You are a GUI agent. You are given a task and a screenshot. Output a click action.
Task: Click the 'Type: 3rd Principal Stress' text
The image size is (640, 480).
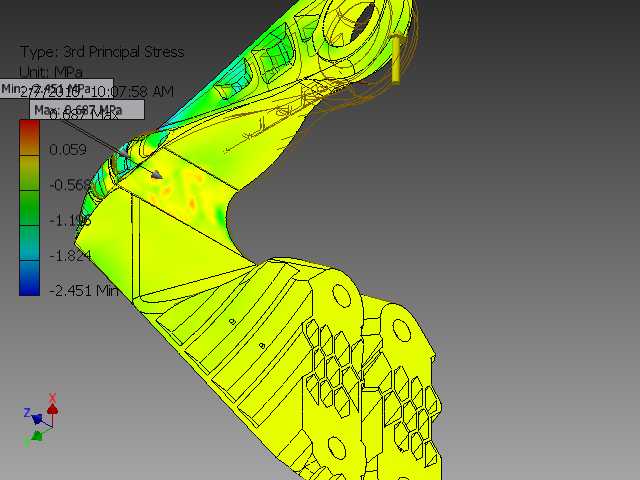pos(102,52)
